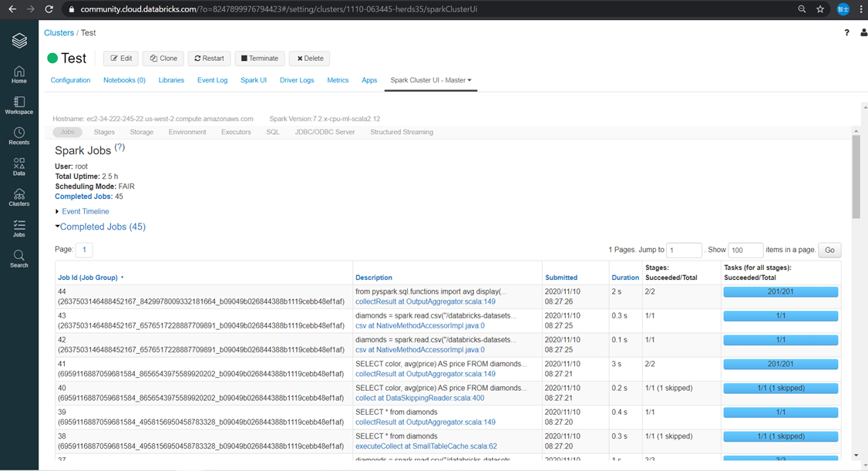Open Data in the sidebar

tap(19, 167)
